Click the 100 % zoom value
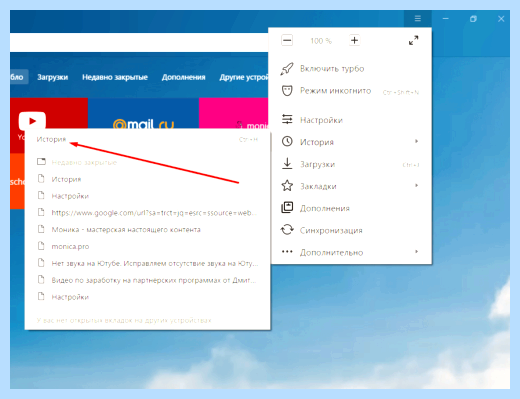520x399 pixels. pyautogui.click(x=321, y=41)
